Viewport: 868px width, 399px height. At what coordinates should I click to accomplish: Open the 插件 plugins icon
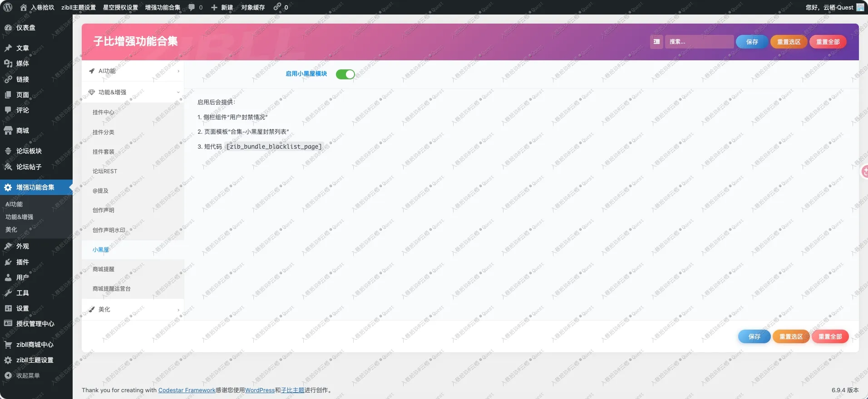tap(8, 262)
